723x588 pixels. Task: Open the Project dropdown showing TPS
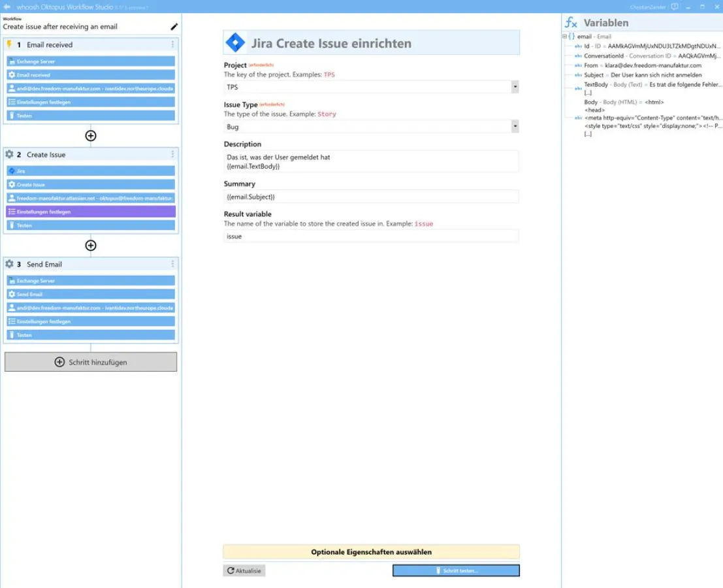[515, 87]
